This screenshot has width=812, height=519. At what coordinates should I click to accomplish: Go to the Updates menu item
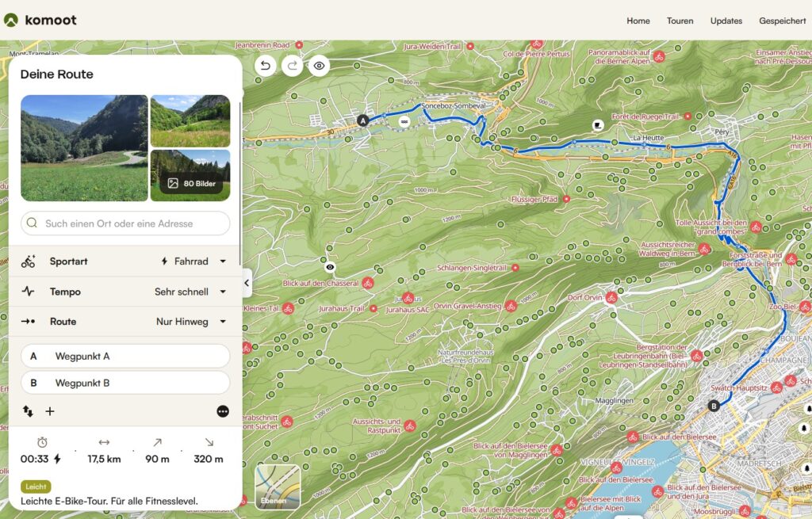(x=726, y=21)
